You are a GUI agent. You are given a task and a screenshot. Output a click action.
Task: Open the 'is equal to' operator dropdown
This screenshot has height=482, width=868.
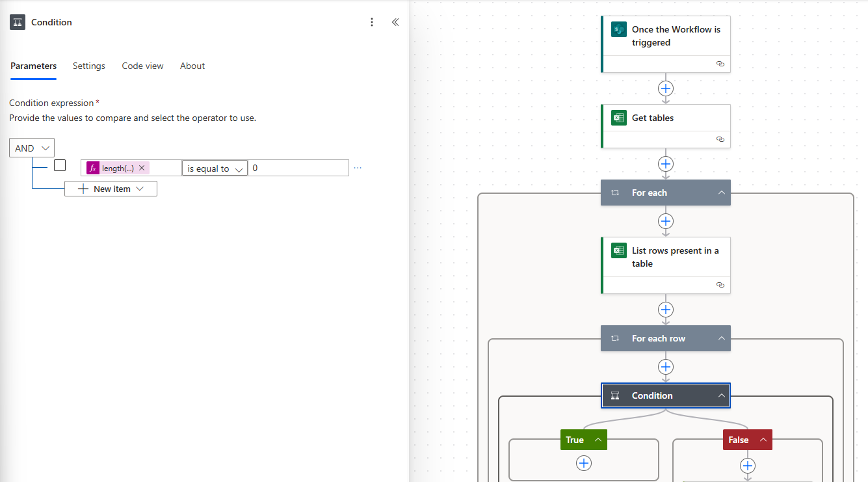[215, 168]
